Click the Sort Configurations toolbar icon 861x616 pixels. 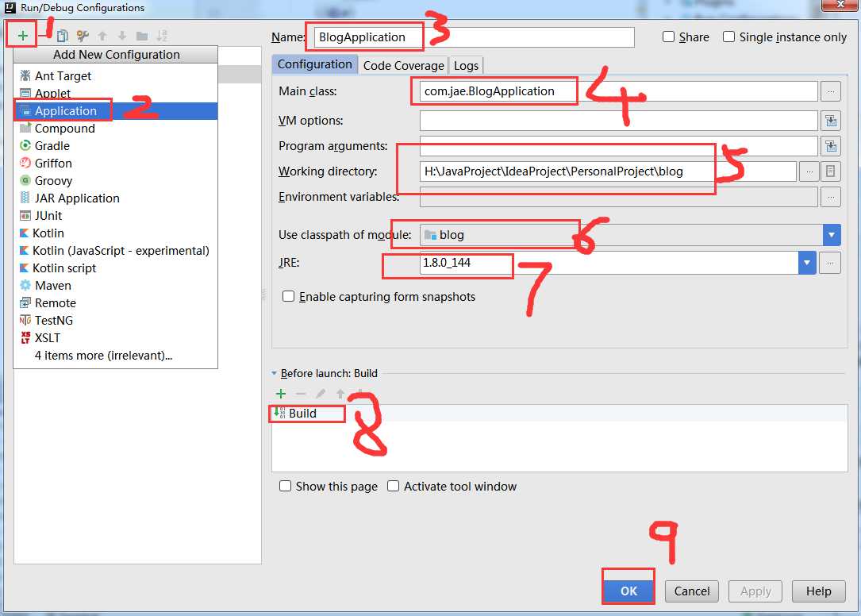point(161,36)
